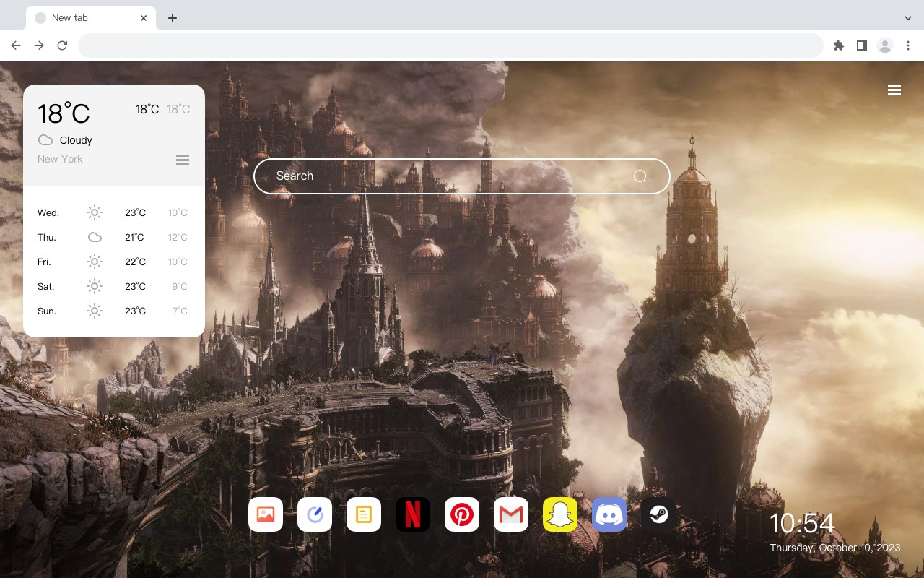This screenshot has width=924, height=578.
Task: Add a new browser tab
Action: [x=172, y=18]
